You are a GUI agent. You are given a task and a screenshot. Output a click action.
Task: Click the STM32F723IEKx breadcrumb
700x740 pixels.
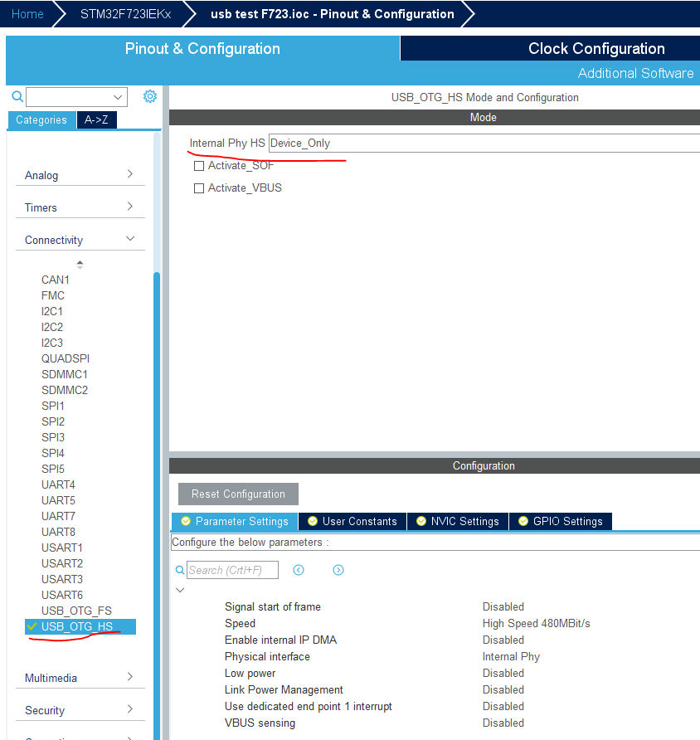click(125, 14)
